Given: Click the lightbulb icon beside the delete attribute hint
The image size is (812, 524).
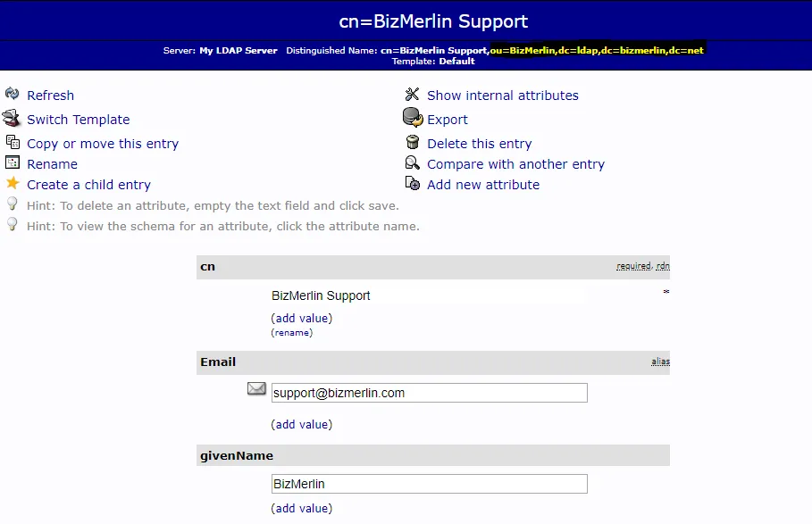Looking at the screenshot, I should point(12,204).
